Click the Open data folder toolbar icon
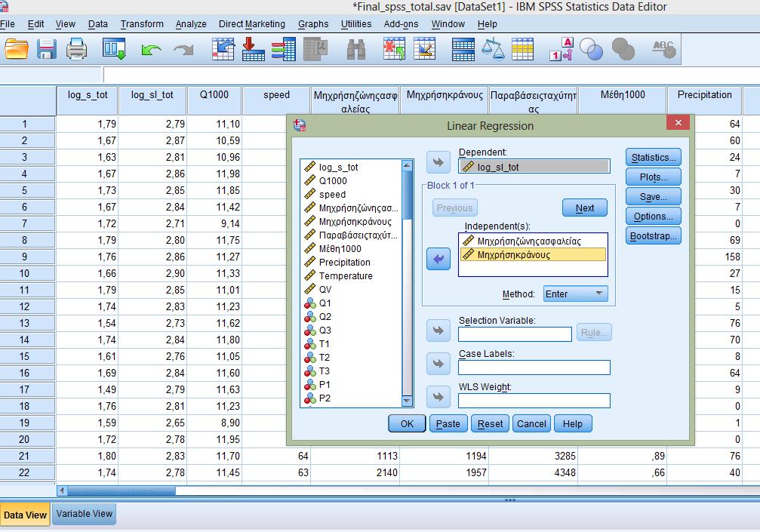This screenshot has width=760, height=532. [17, 49]
